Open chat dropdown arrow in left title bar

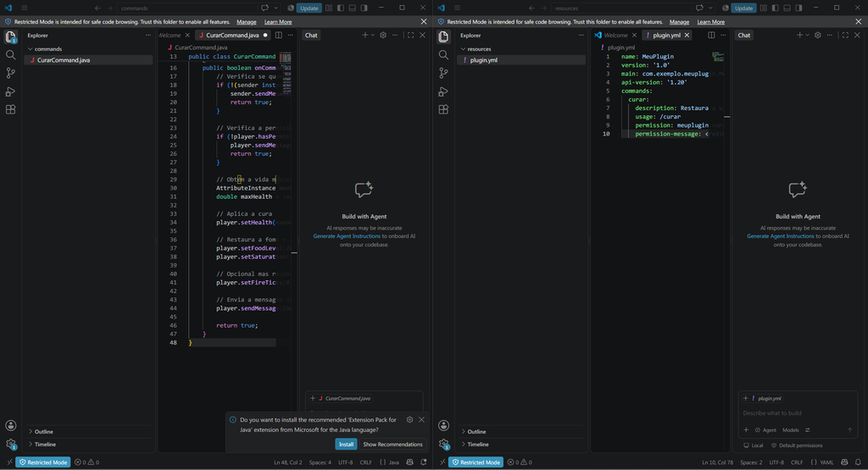[275, 8]
